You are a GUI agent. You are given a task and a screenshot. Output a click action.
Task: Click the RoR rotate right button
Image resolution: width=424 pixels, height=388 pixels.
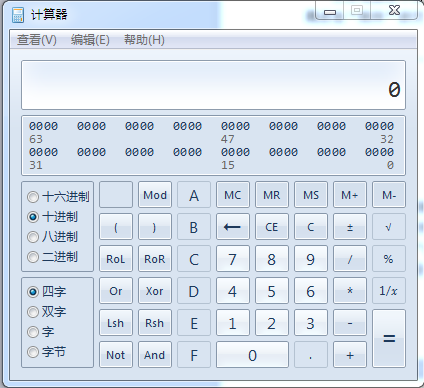click(155, 259)
